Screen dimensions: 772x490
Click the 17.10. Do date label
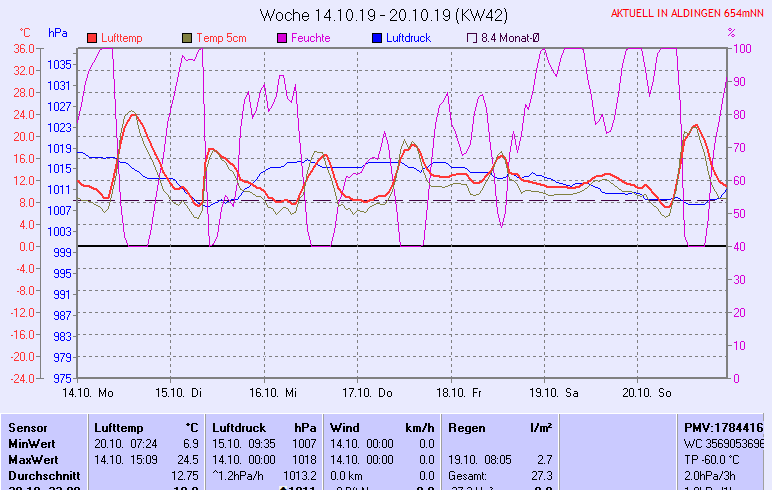pyautogui.click(x=367, y=393)
